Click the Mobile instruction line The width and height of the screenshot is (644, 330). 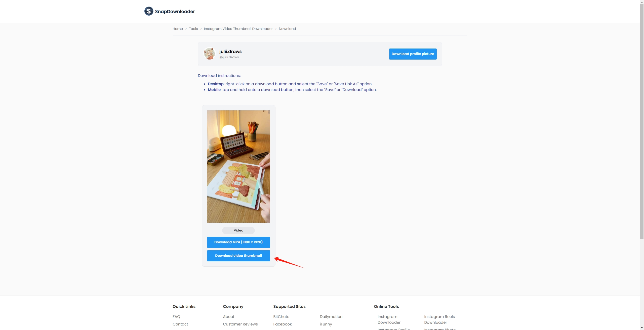(x=292, y=90)
